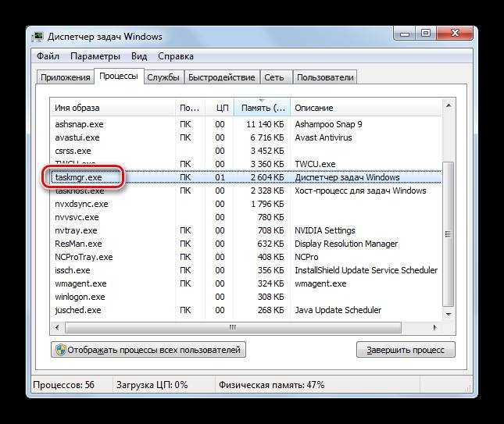Select the NCProTray.exe process
The width and height of the screenshot is (504, 424).
pyautogui.click(x=84, y=258)
